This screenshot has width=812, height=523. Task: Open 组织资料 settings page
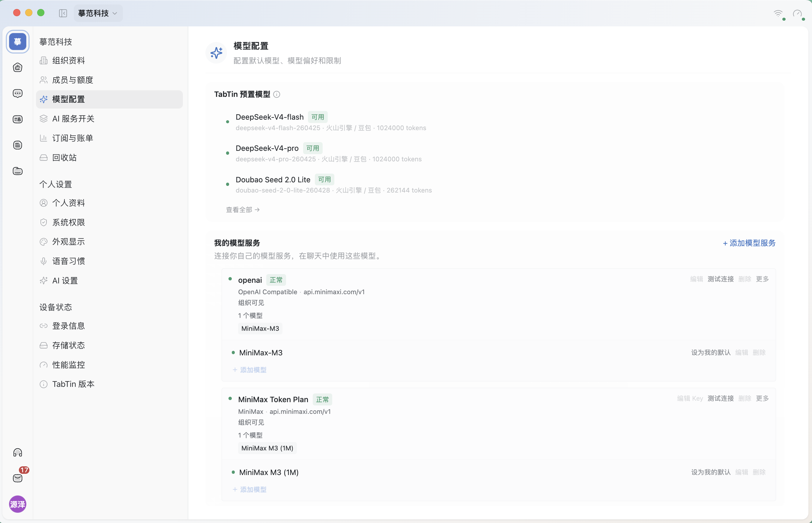coord(109,61)
